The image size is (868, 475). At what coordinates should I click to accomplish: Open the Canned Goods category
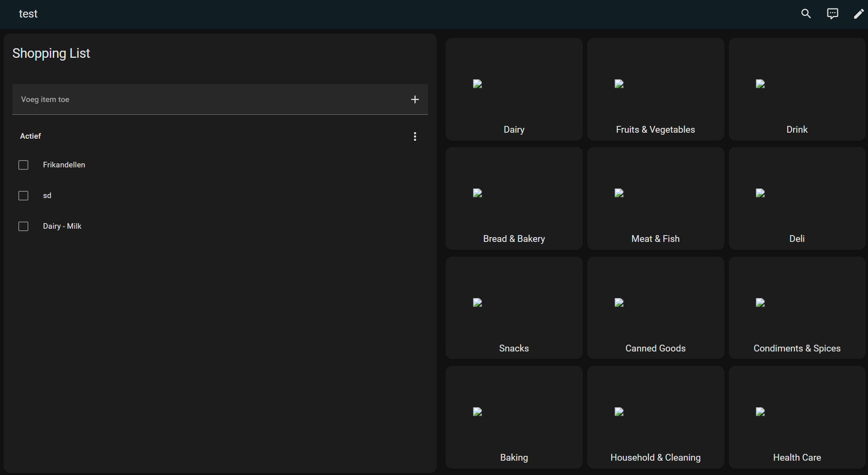tap(655, 308)
